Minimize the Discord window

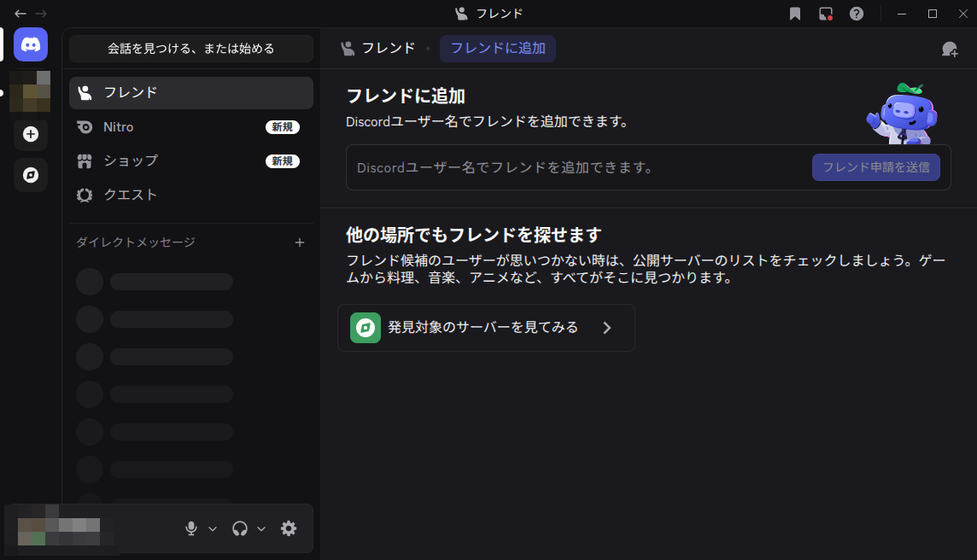pyautogui.click(x=902, y=14)
